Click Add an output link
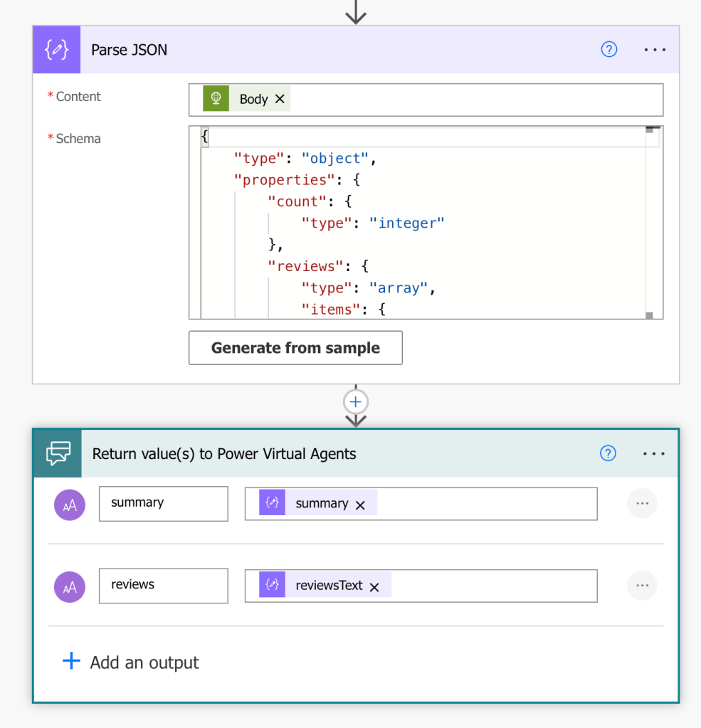Image resolution: width=701 pixels, height=728 pixels. click(x=131, y=663)
